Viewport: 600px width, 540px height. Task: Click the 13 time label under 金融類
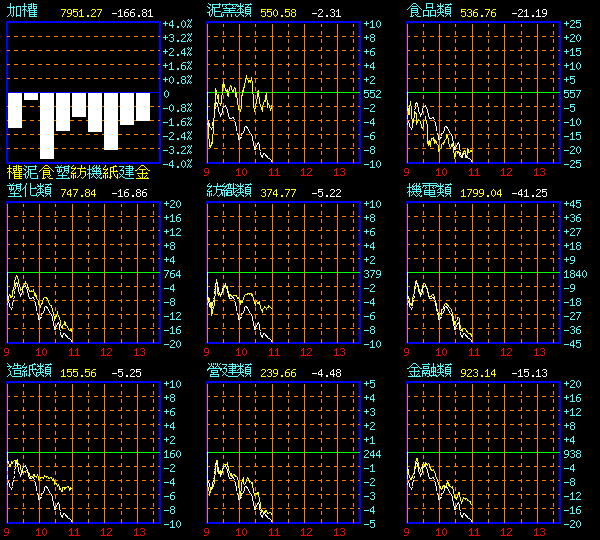540,532
